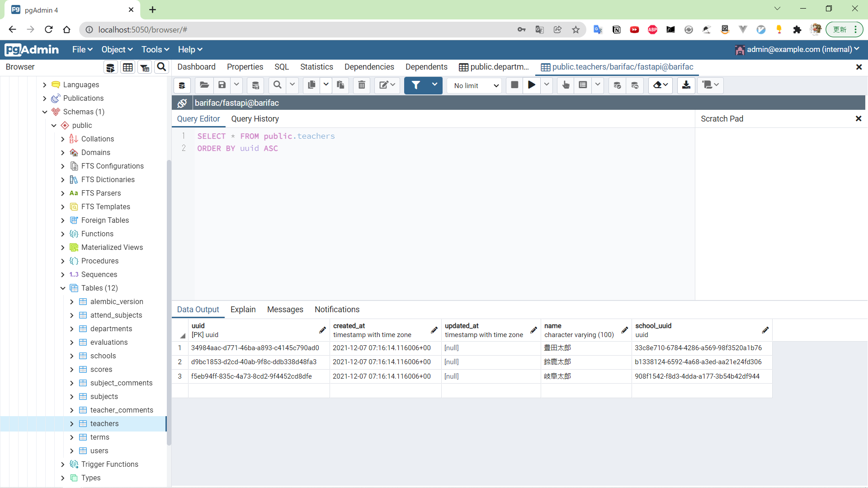This screenshot has width=868, height=488.
Task: Open the Find options dropdown arrow
Action: pyautogui.click(x=292, y=85)
